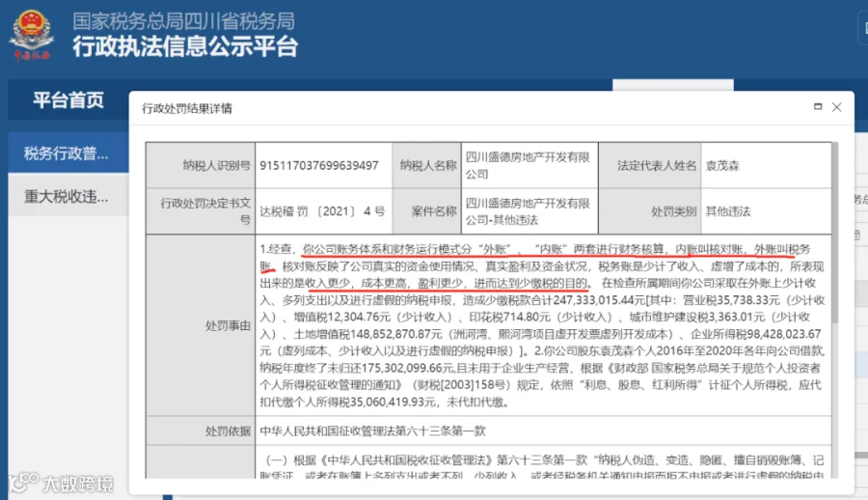The width and height of the screenshot is (868, 500).
Task: Select the 税务行政普... sidebar item
Action: [x=68, y=153]
